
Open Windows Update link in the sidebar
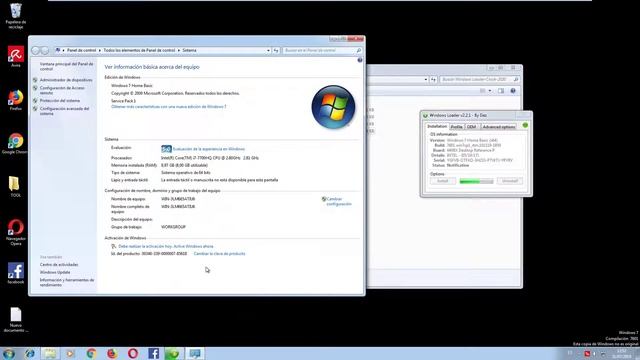(55, 272)
